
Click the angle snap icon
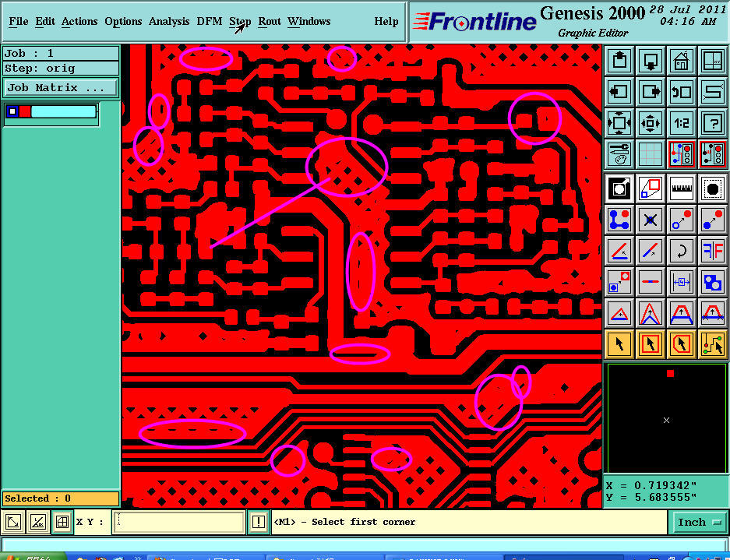click(37, 522)
